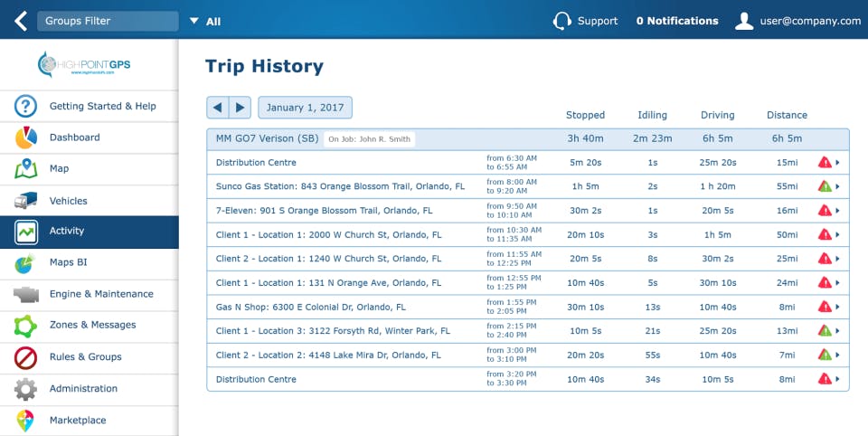868x436 pixels.
Task: Open the user@company.com account menu
Action: tap(810, 21)
